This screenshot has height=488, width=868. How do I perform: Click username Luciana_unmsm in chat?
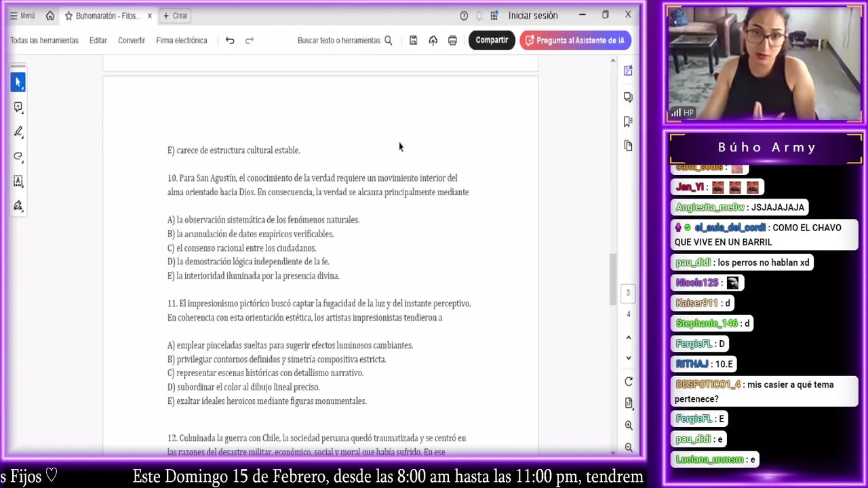[x=709, y=460]
